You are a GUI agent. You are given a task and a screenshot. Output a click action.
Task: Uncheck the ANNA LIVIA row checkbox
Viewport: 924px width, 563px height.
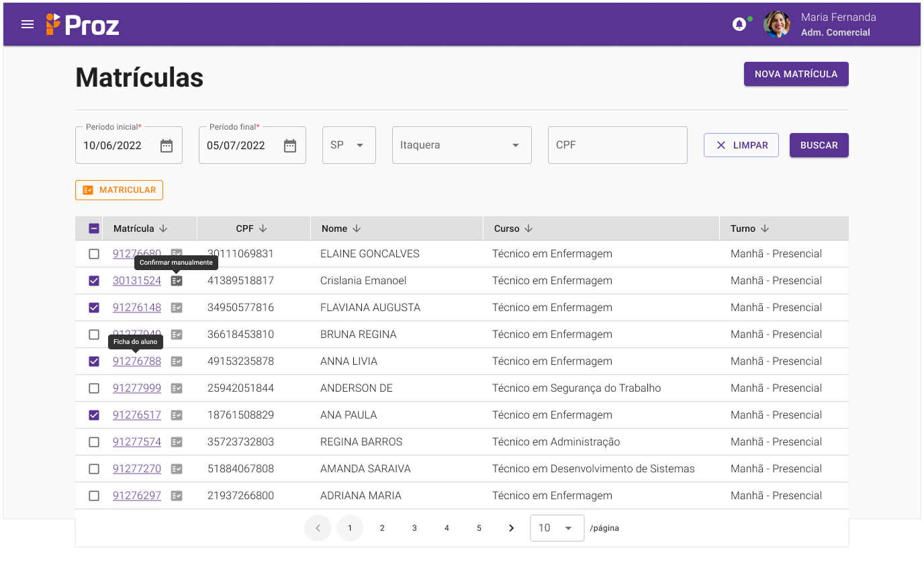(94, 361)
